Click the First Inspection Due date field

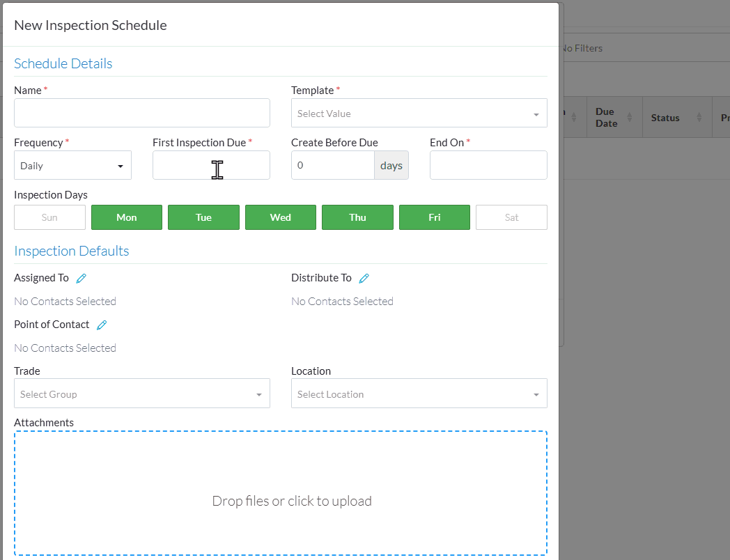tap(211, 165)
